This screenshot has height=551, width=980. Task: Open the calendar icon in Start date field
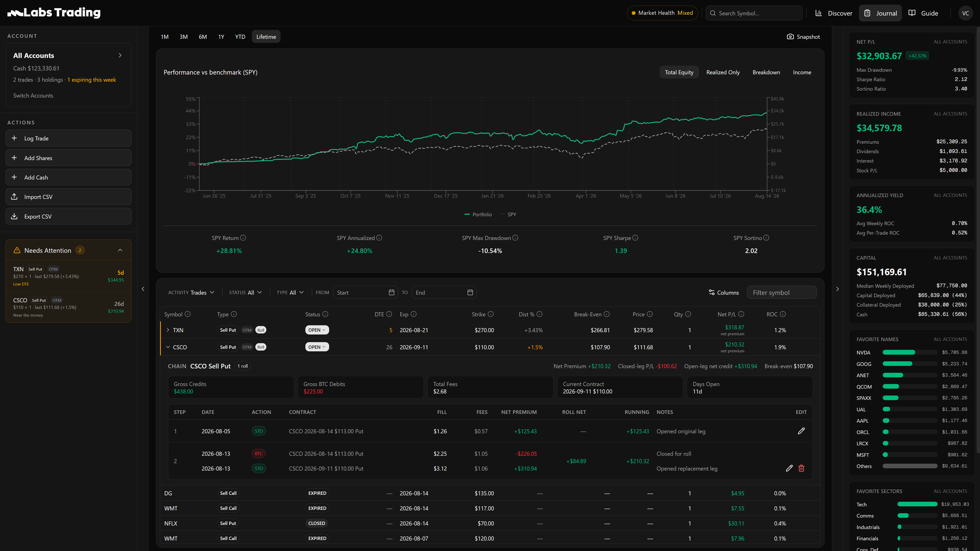391,292
